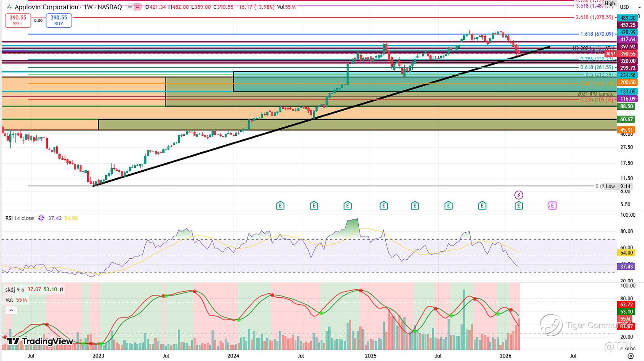Click the pink upcoming earnings marker

click(552, 205)
